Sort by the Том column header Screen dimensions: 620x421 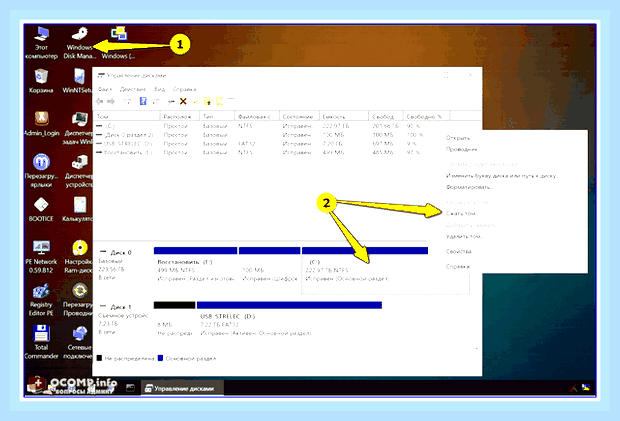click(x=127, y=117)
